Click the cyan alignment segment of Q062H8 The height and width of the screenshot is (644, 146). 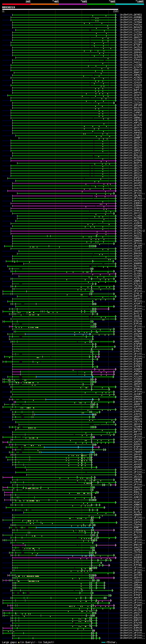58,334
